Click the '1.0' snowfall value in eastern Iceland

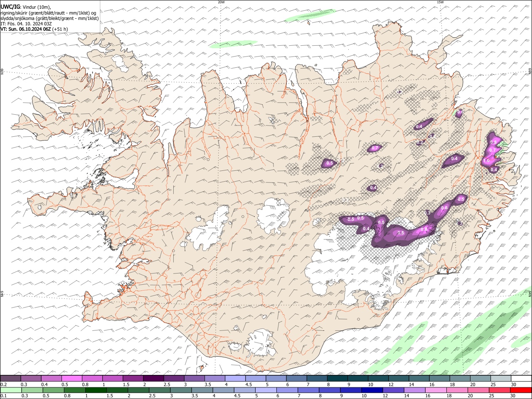point(486,160)
